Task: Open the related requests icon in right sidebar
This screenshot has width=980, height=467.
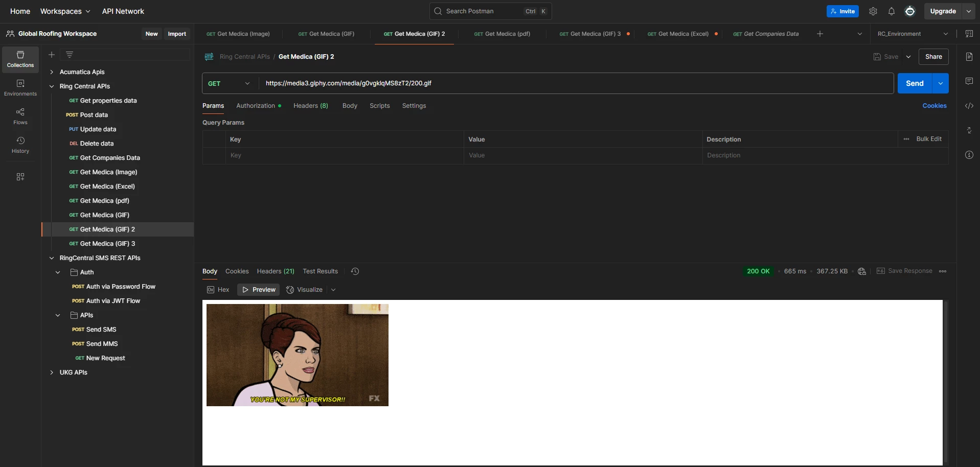Action: (x=969, y=130)
